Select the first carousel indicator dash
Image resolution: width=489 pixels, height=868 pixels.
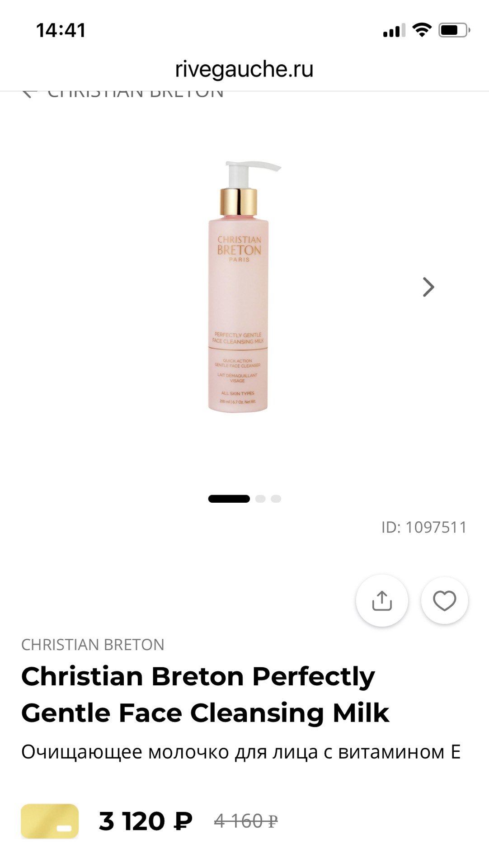coord(229,499)
